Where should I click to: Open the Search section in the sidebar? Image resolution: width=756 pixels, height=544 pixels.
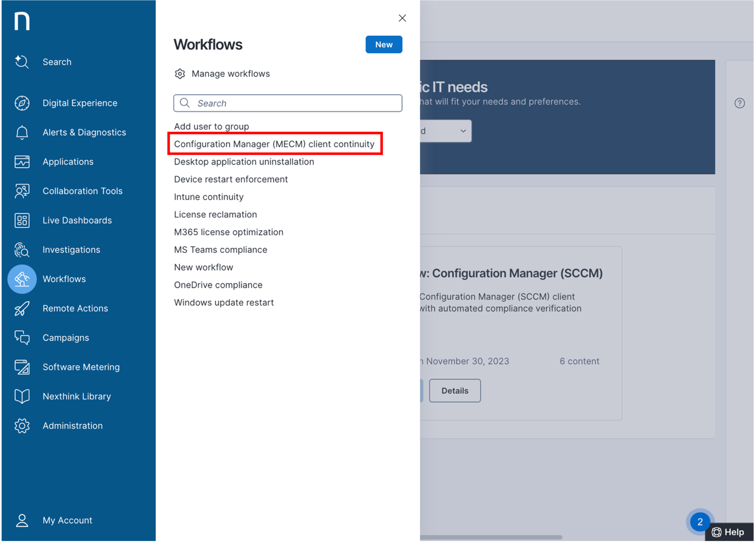click(57, 62)
